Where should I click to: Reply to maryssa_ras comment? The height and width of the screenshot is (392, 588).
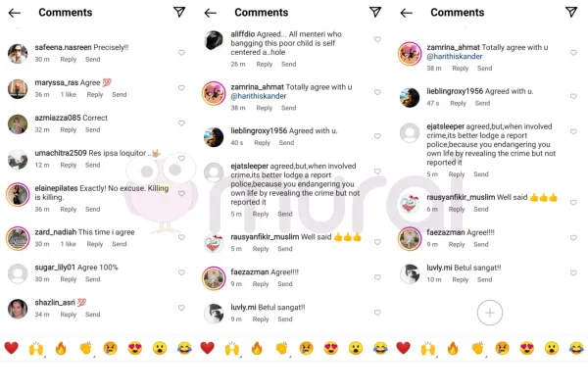[x=95, y=94]
